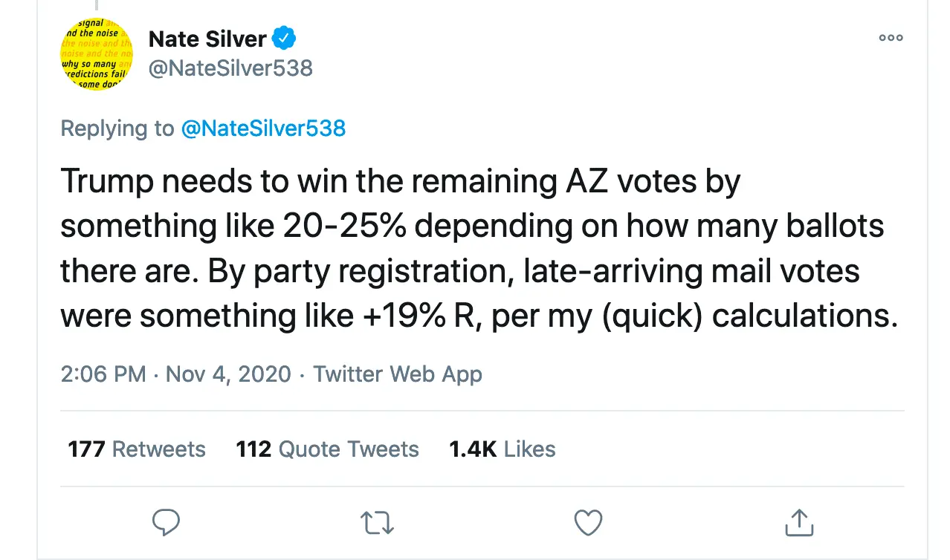Click the blue verified badge beside Nate Silver
Screen dimensions: 950x560
[285, 38]
